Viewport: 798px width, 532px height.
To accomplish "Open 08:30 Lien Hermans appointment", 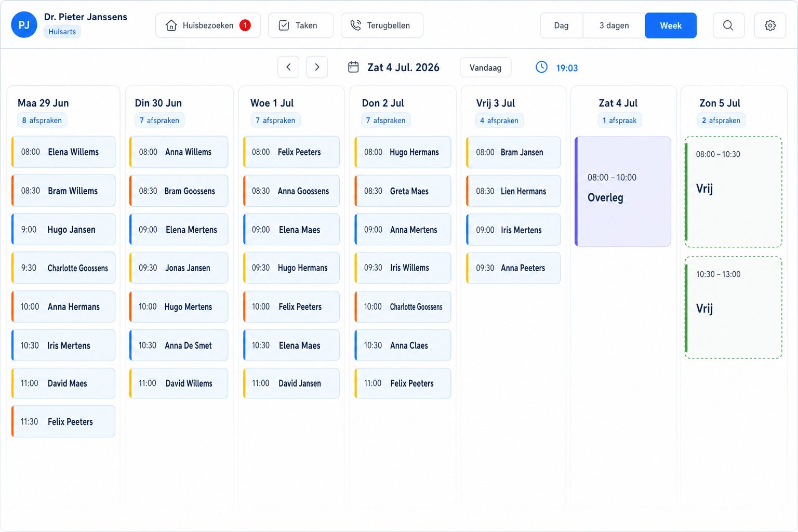I will (513, 191).
